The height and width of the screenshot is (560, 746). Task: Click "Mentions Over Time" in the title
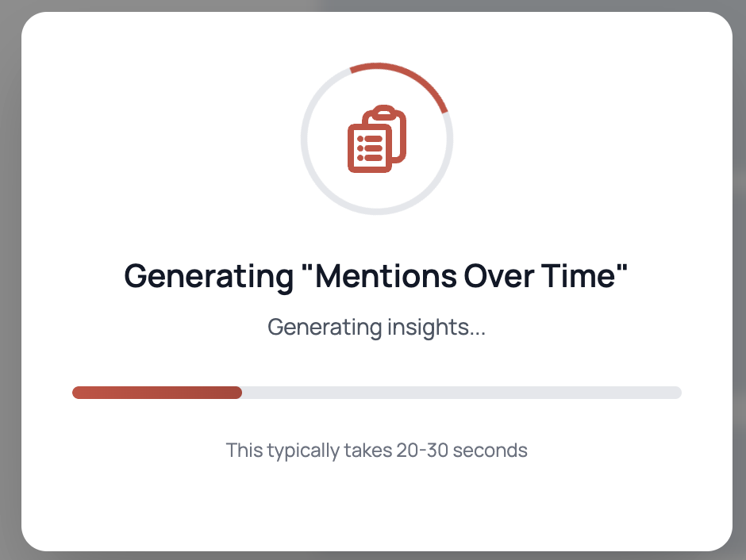pyautogui.click(x=471, y=276)
